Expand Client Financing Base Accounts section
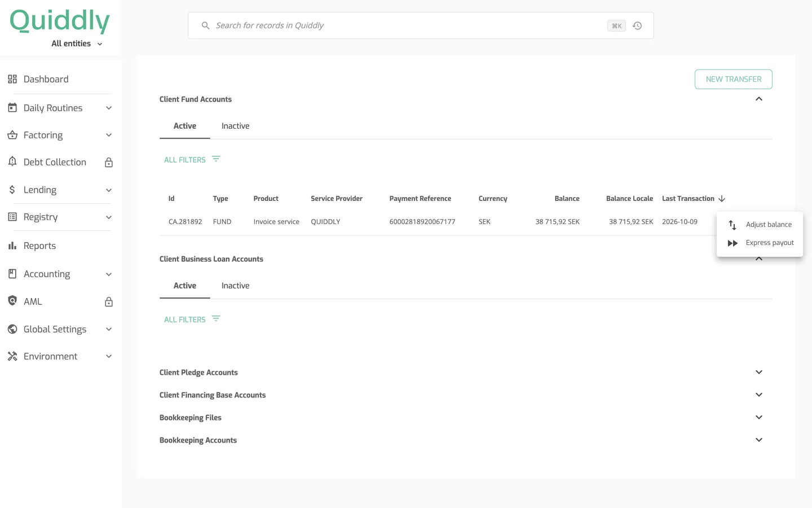Viewport: 812px width, 508px height. point(759,395)
